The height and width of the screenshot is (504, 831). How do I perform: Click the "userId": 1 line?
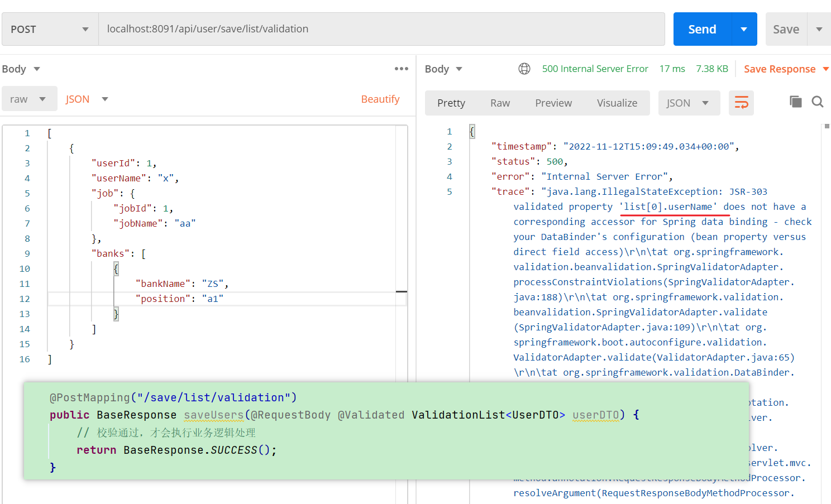[x=124, y=163]
